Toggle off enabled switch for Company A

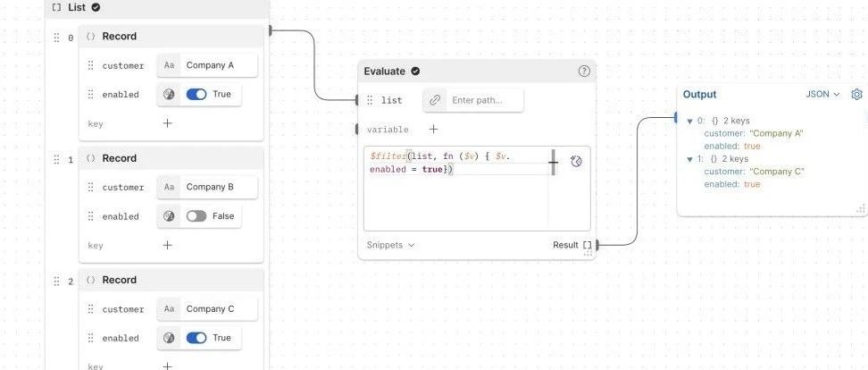[x=196, y=94]
